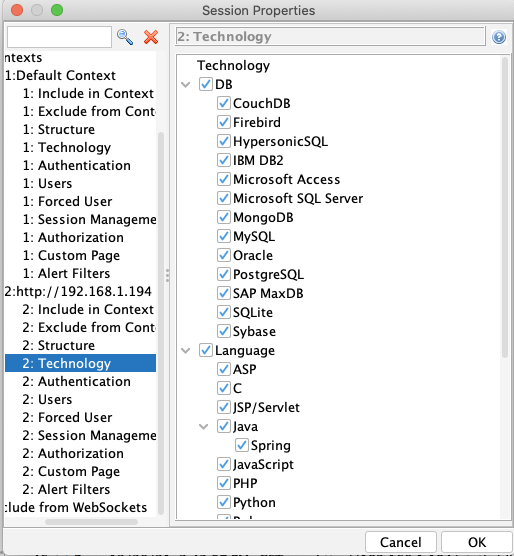Uncheck Spring under Java

242,445
